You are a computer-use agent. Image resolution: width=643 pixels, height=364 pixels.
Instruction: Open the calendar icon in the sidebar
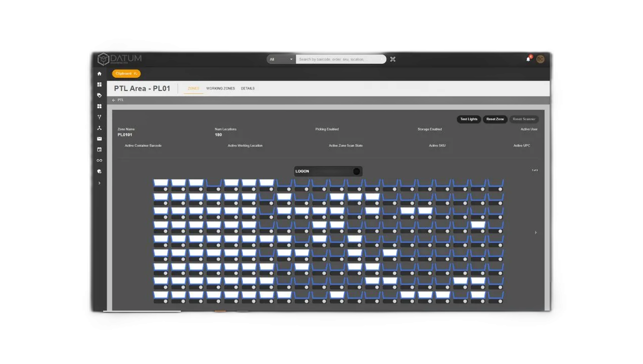tap(99, 150)
